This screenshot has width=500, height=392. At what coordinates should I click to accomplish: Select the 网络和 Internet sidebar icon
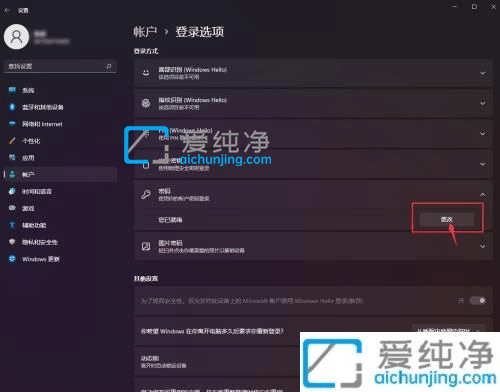tap(12, 124)
